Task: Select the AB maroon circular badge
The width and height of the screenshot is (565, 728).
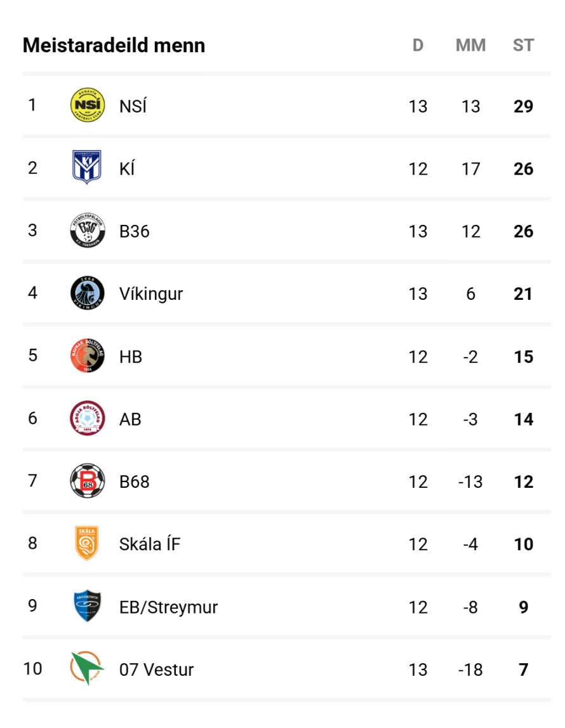Action: 87,418
